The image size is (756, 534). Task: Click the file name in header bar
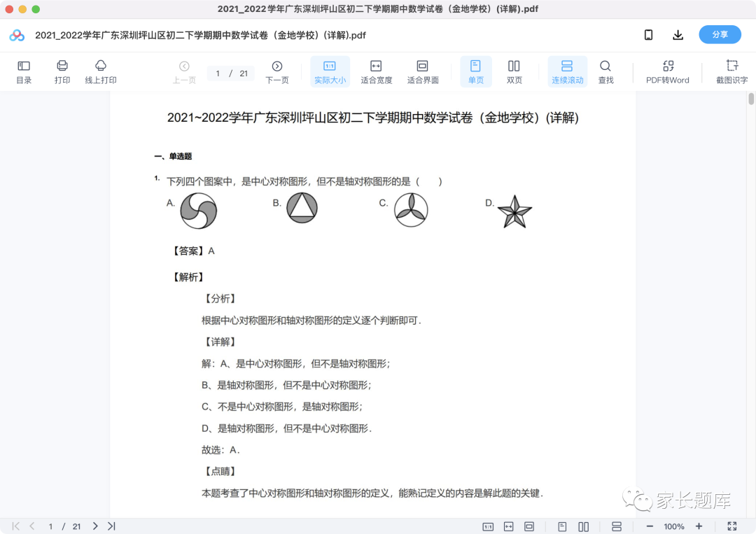coord(201,35)
